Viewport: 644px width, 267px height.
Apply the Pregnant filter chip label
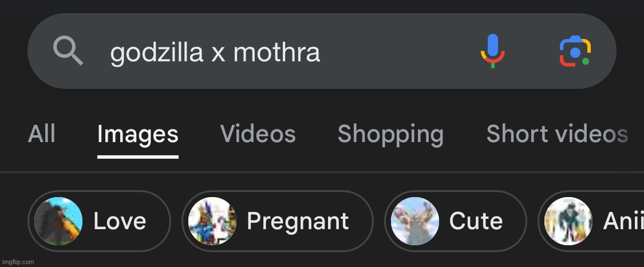(x=298, y=221)
